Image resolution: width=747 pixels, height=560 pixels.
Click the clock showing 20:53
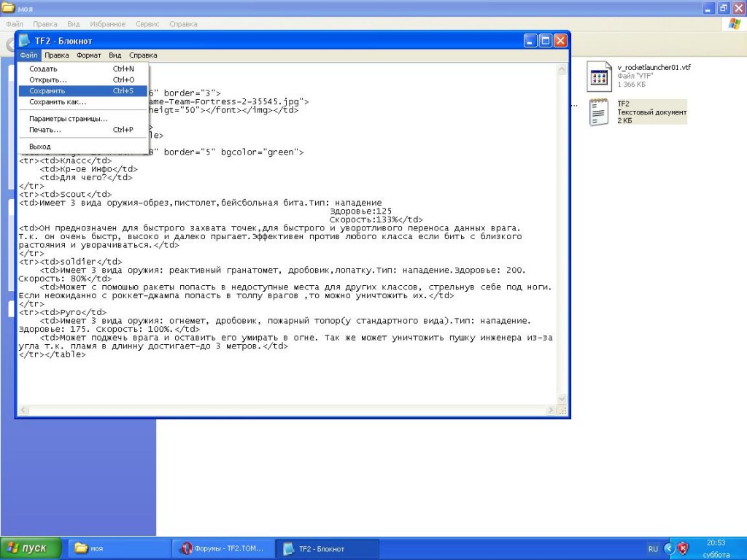point(716,542)
